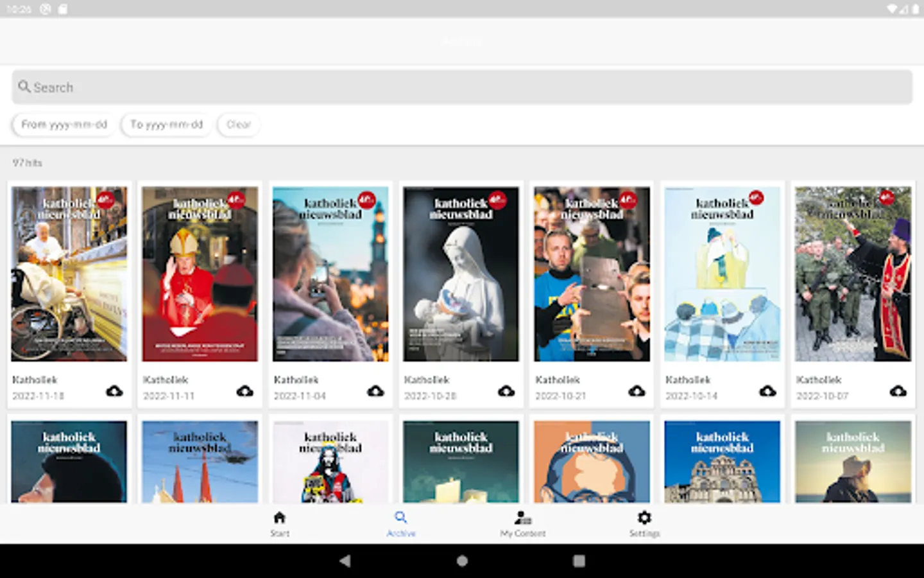Open the Archive tab
This screenshot has height=578, width=924.
point(401,523)
